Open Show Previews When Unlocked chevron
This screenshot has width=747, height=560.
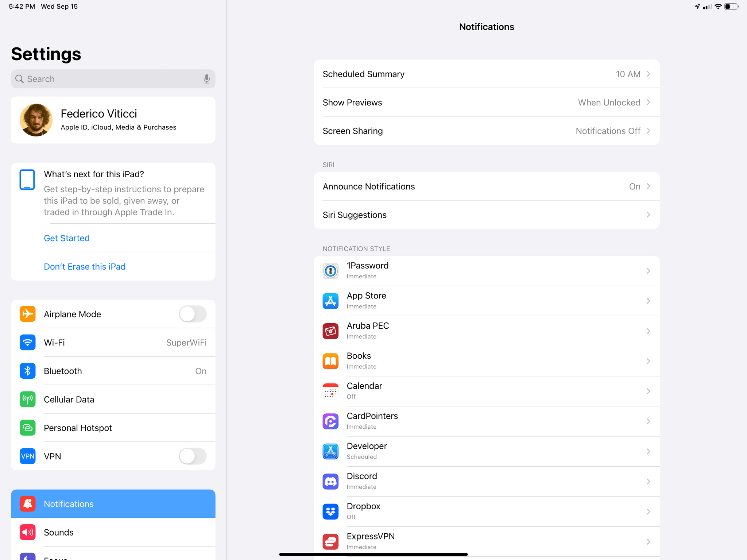[x=648, y=103]
